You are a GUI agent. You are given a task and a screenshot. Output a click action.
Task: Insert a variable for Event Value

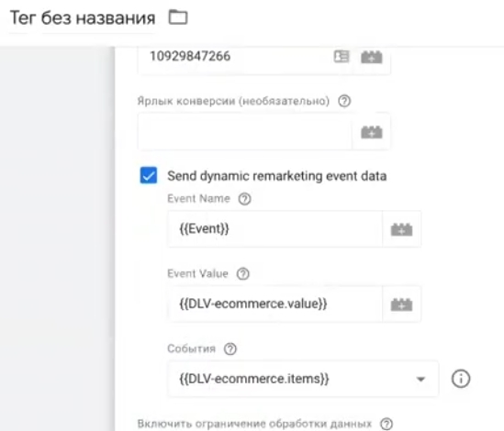point(401,304)
